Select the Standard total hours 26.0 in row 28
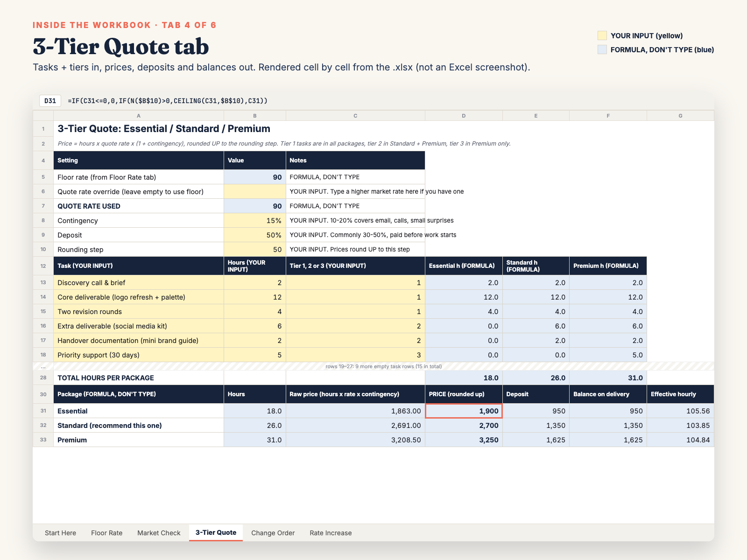The height and width of the screenshot is (560, 747). (x=536, y=378)
